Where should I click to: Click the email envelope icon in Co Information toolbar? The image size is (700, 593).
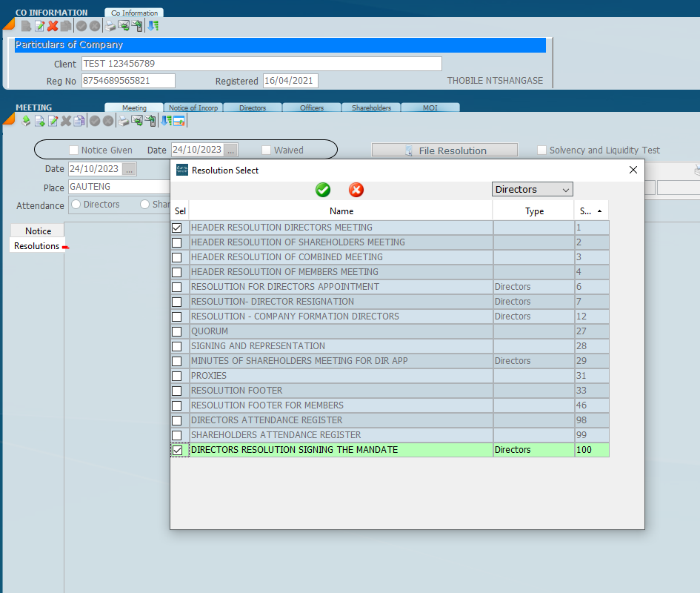point(124,26)
